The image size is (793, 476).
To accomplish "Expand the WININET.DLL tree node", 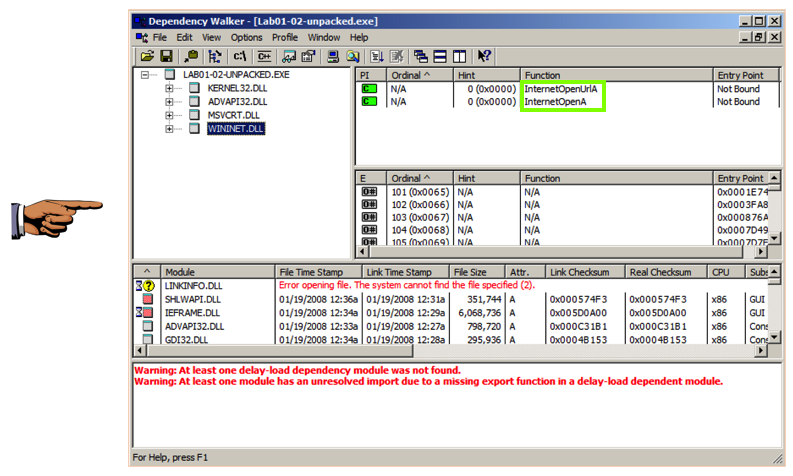I will tap(170, 128).
